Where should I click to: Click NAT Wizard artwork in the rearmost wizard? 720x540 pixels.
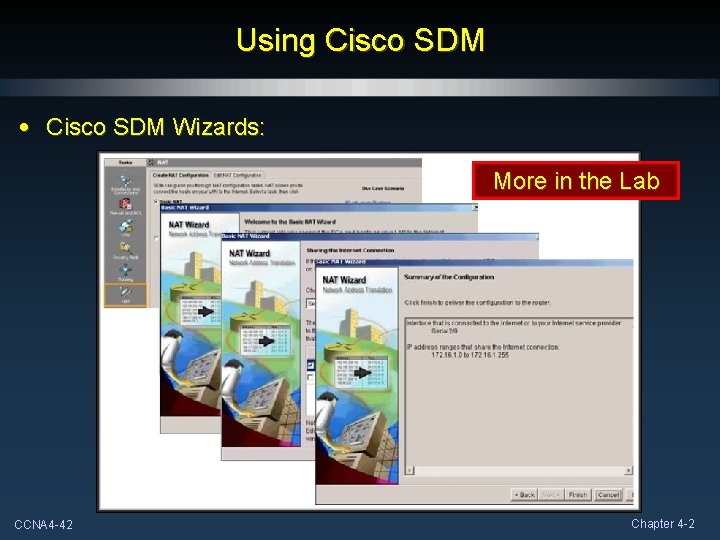[191, 315]
